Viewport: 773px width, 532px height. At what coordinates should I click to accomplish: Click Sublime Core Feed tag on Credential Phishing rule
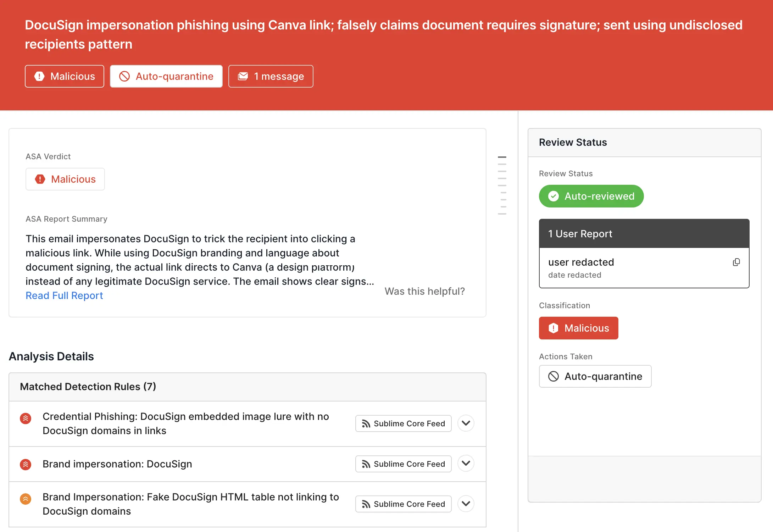pos(403,423)
